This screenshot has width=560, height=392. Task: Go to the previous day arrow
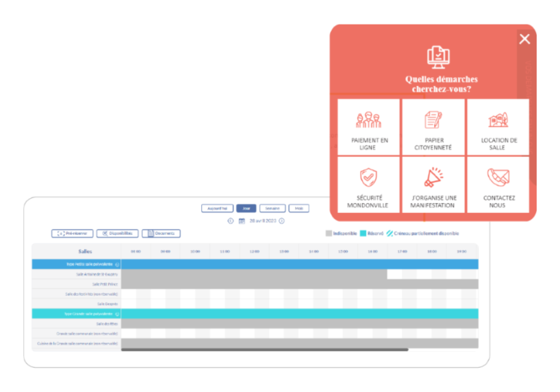[x=230, y=221]
